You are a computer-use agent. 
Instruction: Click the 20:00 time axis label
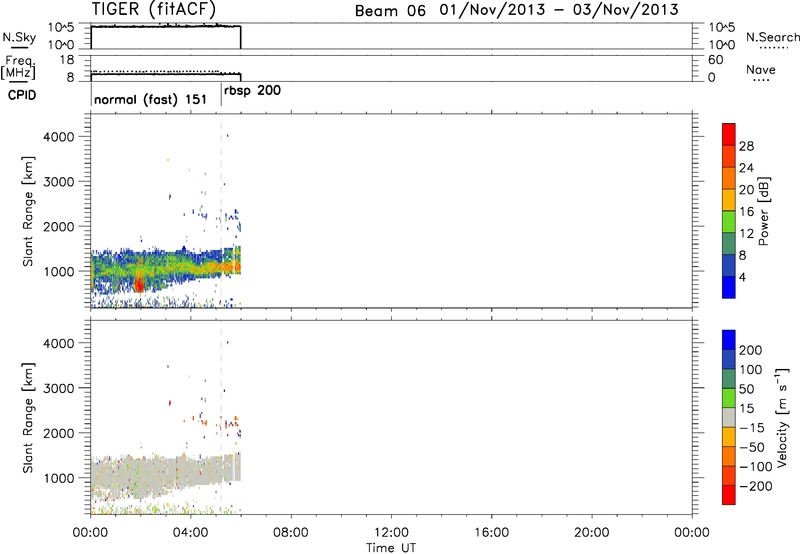(x=591, y=533)
